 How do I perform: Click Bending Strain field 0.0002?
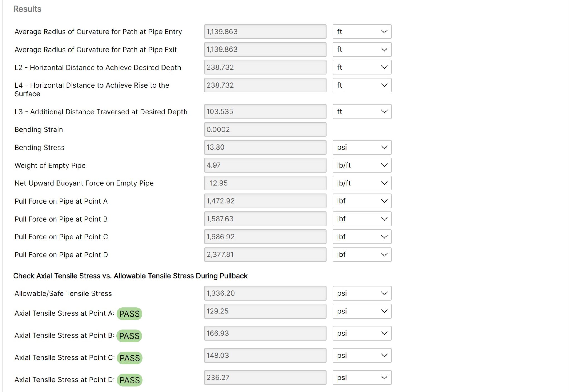265,129
